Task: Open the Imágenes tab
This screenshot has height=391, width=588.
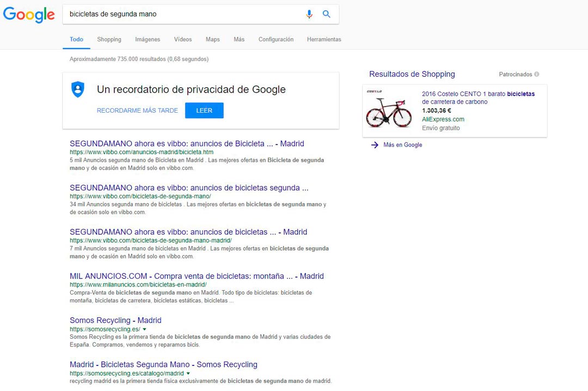Action: pyautogui.click(x=148, y=39)
